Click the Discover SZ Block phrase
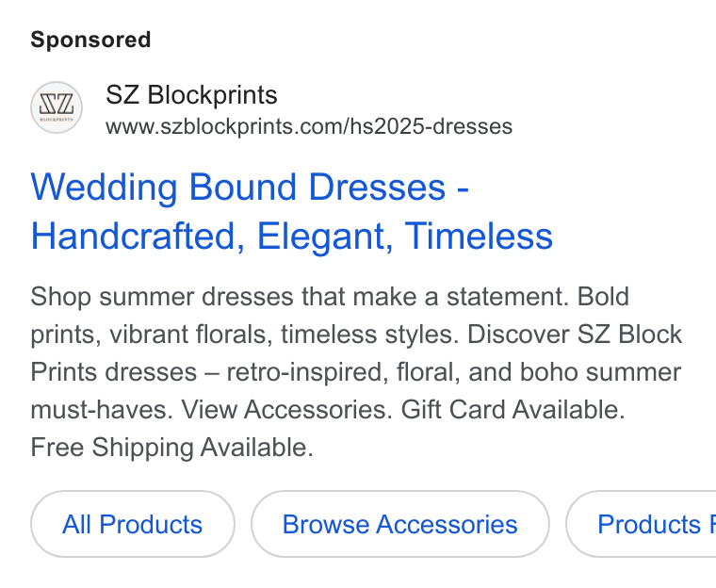716x588 pixels. 575,334
